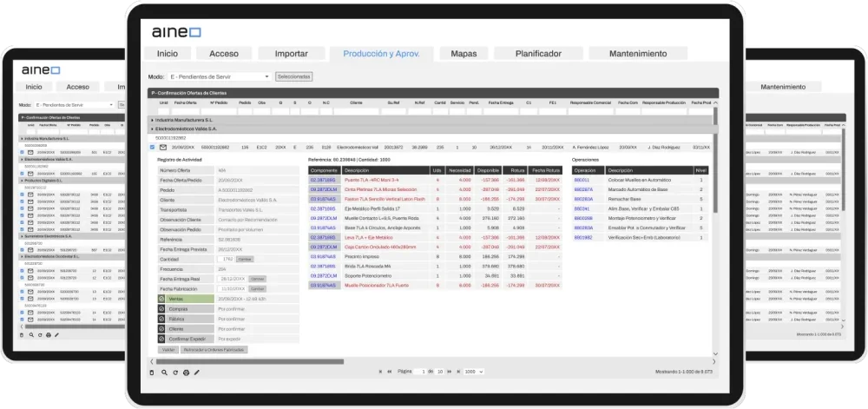The image size is (868, 409).
Task: Click the Fecha Entrega Real date field
Action: click(232, 279)
